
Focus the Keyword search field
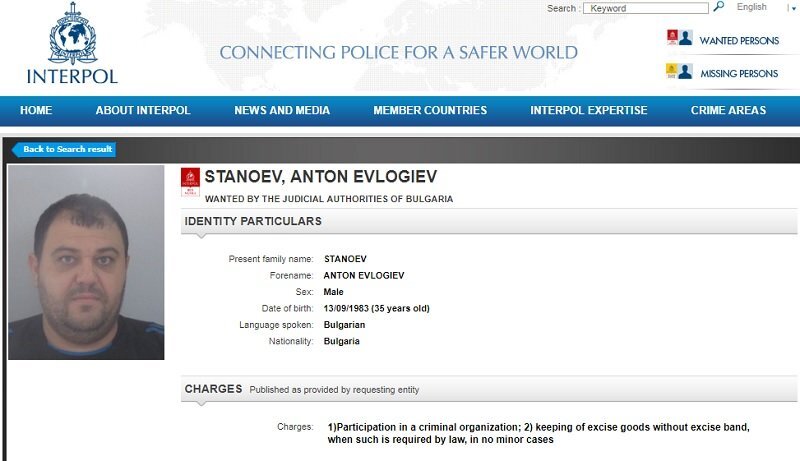point(646,8)
